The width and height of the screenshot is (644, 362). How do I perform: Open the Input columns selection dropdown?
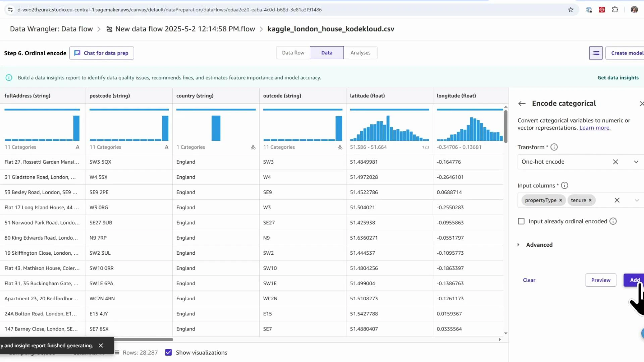637,200
